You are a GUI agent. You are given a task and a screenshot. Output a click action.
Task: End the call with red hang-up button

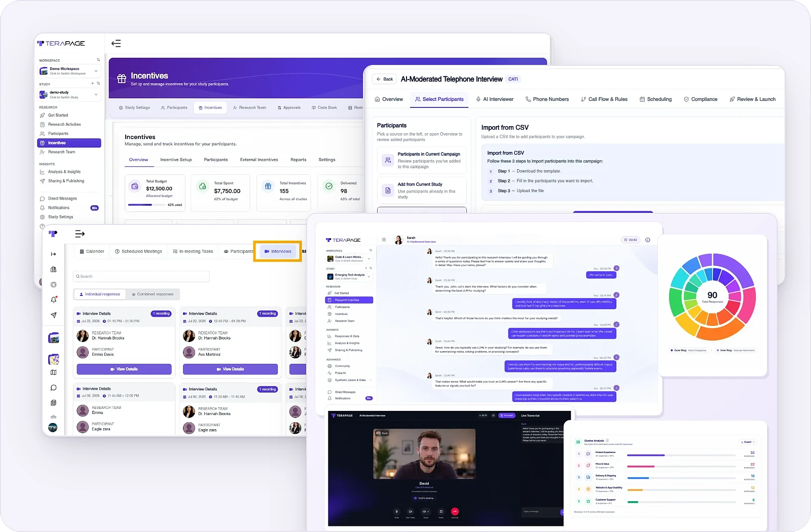tap(455, 512)
